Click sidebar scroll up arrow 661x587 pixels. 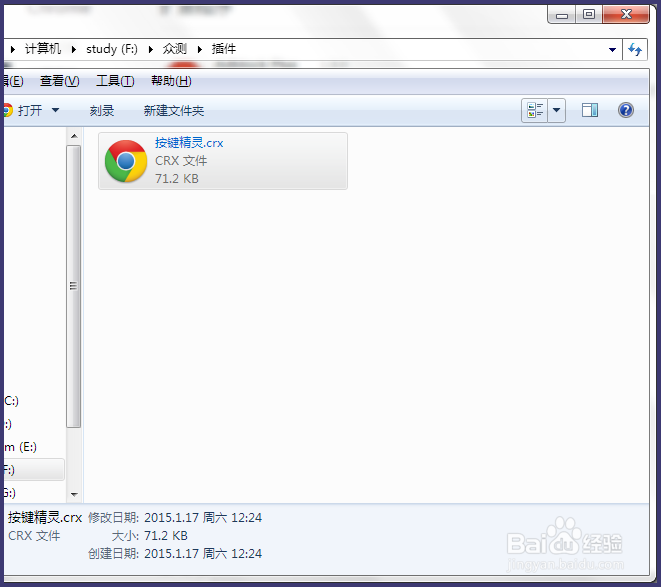click(74, 136)
